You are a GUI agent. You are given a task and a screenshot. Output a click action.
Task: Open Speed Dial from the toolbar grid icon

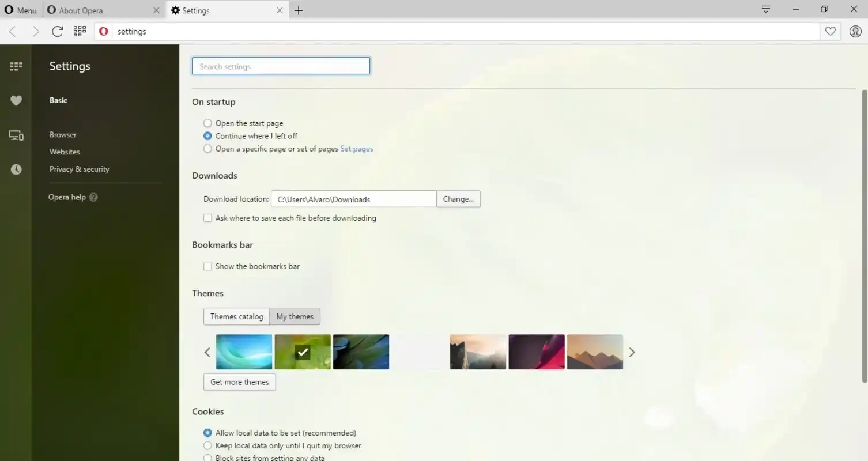point(80,31)
